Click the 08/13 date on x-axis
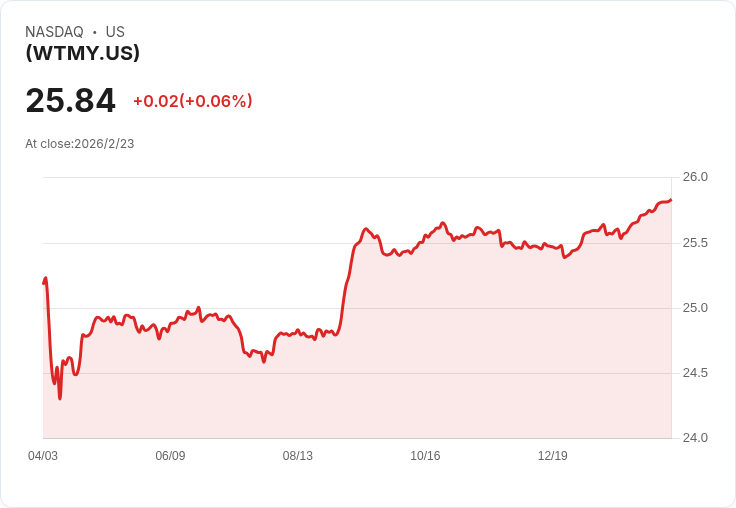This screenshot has width=736, height=508. 298,456
